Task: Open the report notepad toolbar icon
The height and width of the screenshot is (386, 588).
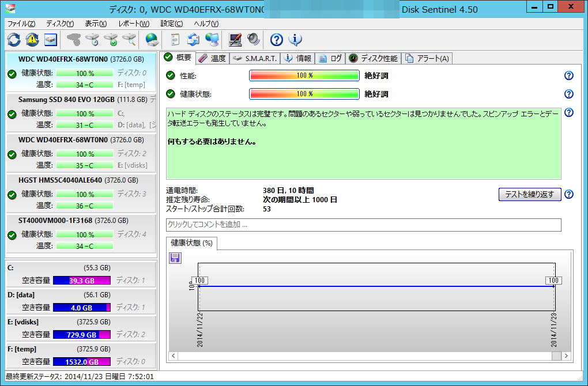Action: (x=175, y=39)
